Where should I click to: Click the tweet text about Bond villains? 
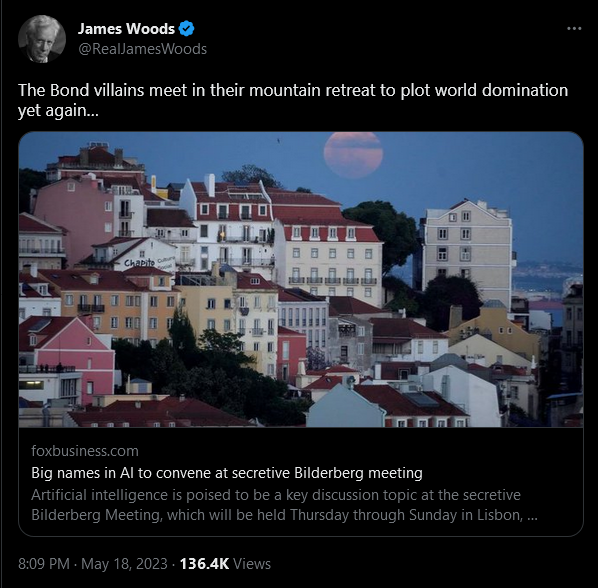point(293,100)
